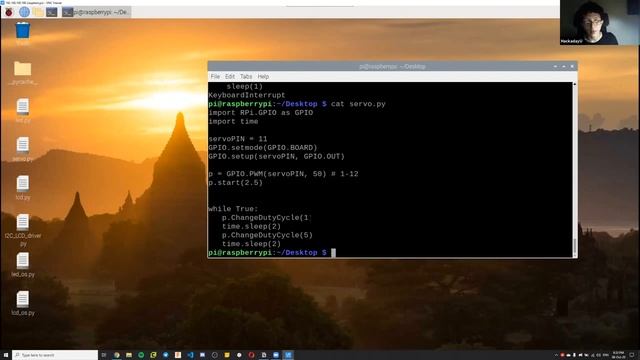Open Visual Studio Code on the taskbar

click(x=190, y=355)
